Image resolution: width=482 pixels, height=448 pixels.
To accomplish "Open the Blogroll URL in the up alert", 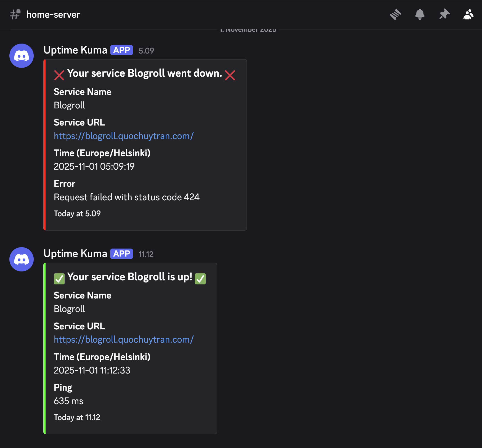I will (124, 340).
